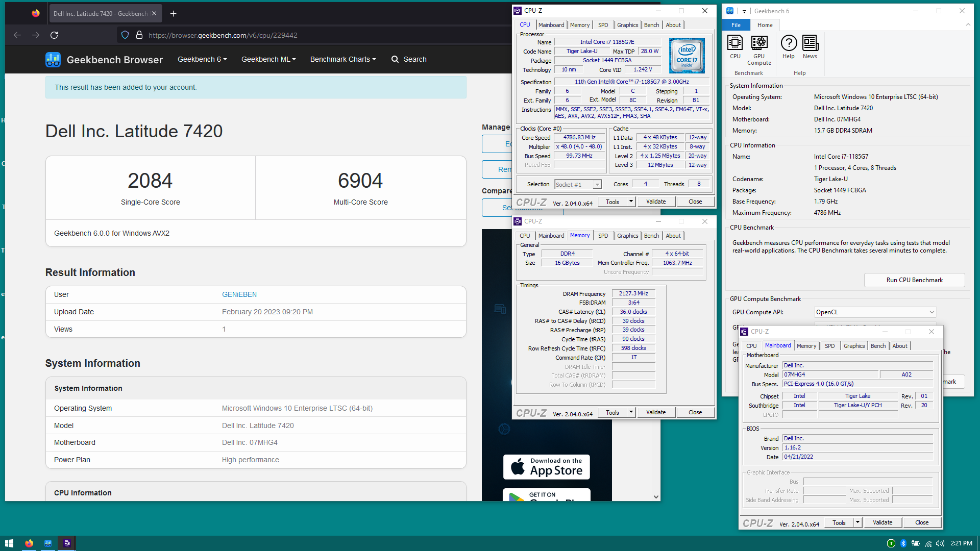Viewport: 980px width, 551px height.
Task: Switch to SPD tab in CPU-Z CPU window
Action: (x=603, y=25)
